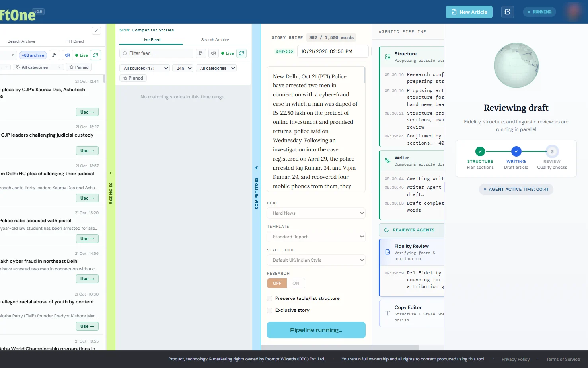Click the Reviewer Agents spinner icon

(386, 230)
